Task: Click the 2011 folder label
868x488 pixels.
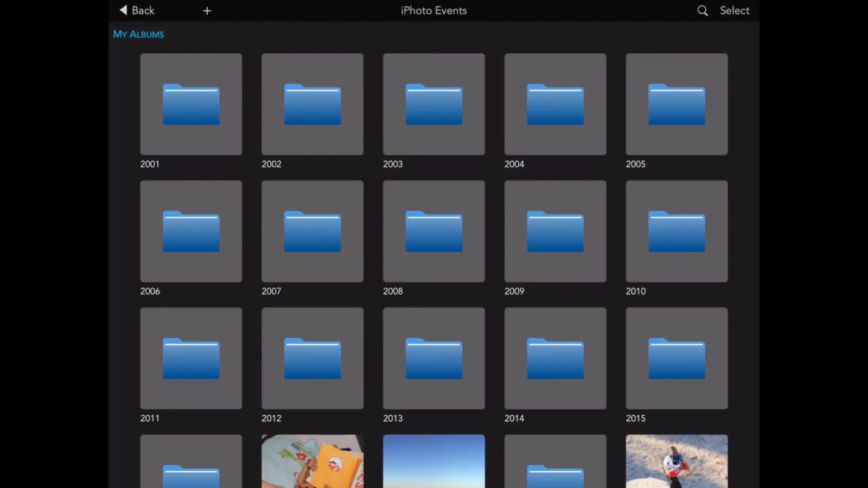Action: [150, 418]
